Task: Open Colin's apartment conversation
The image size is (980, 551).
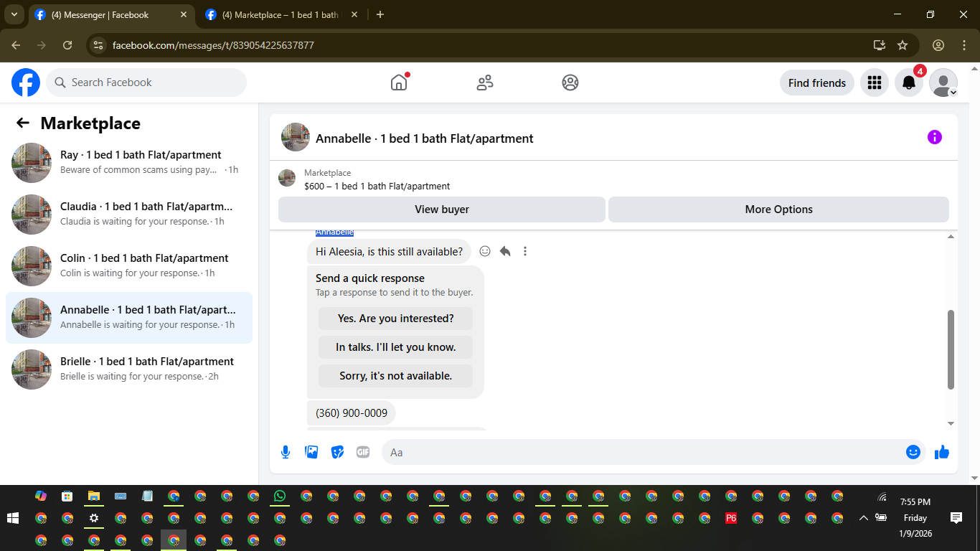Action: (x=129, y=266)
